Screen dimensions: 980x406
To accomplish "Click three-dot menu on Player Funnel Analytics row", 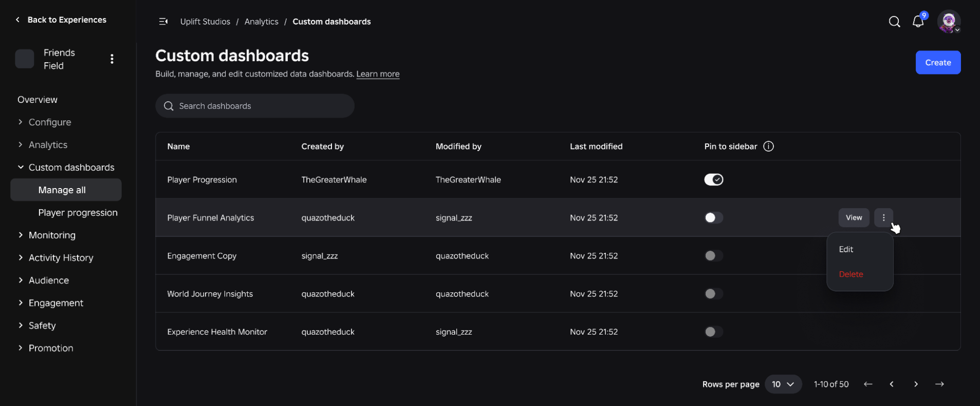I will point(883,217).
